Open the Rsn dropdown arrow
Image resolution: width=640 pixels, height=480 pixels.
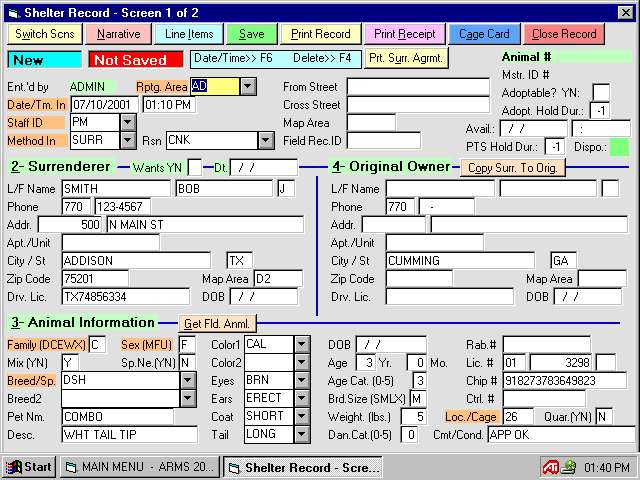266,140
